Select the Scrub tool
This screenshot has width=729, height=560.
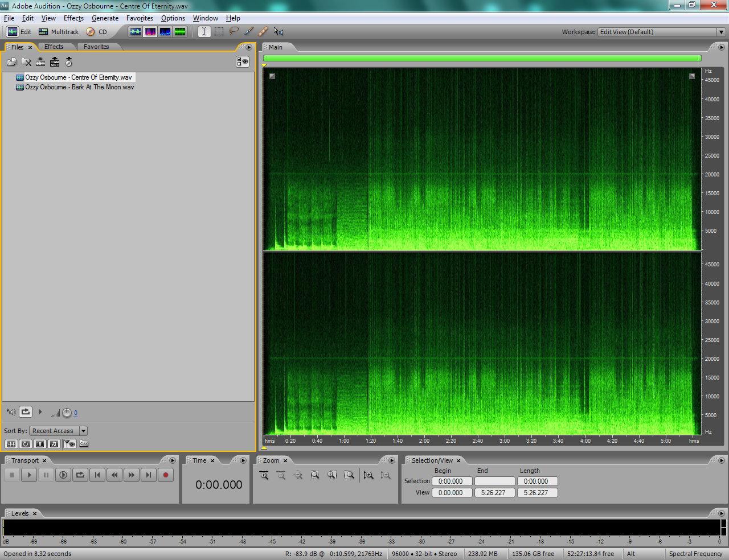coord(279,32)
